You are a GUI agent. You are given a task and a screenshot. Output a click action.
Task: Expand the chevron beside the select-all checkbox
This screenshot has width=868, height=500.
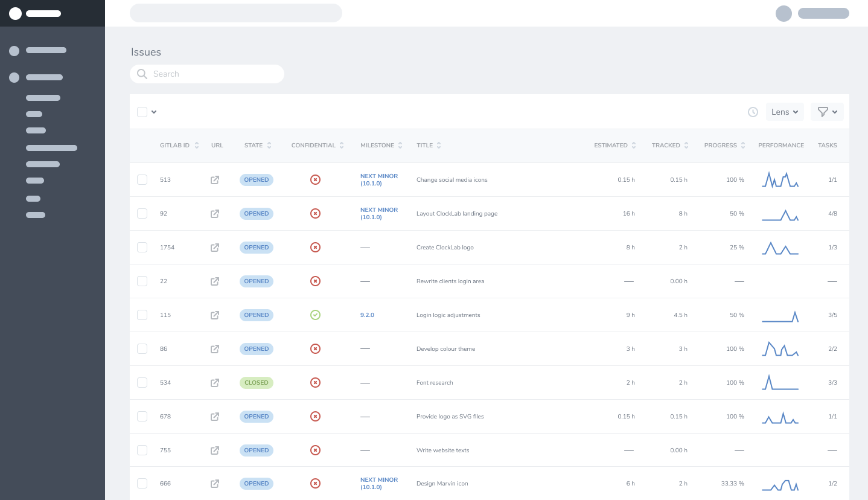(x=154, y=112)
